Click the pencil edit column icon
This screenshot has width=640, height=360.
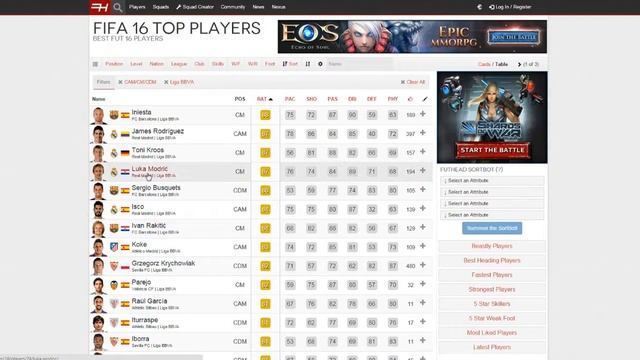click(x=425, y=99)
